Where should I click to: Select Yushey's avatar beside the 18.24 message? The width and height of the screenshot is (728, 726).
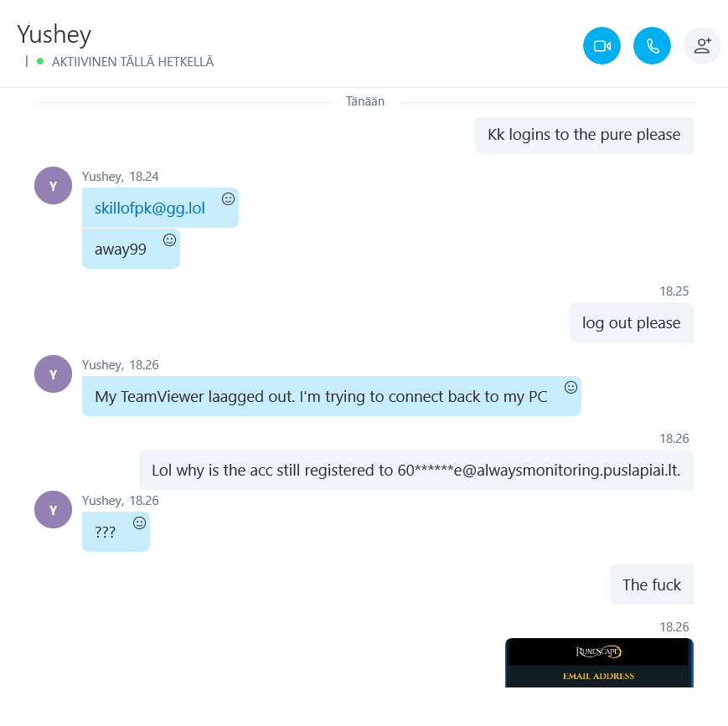pos(53,185)
